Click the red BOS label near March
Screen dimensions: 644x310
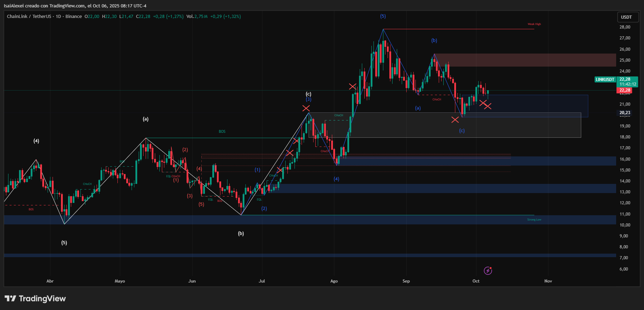[x=31, y=210]
